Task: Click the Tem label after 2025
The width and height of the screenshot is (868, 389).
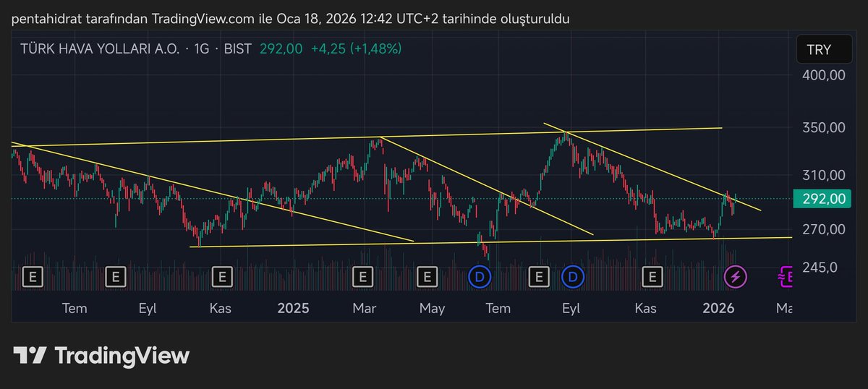Action: [498, 308]
